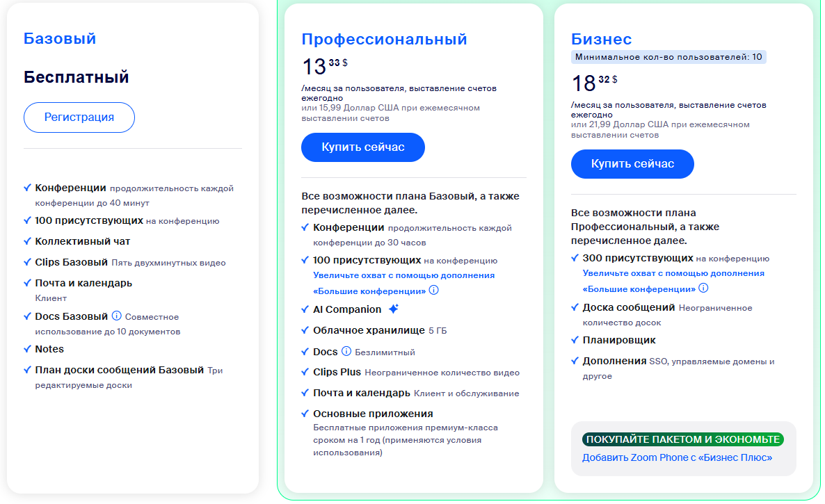Click the Бизнес plan title
This screenshot has height=504, width=825.
(x=601, y=39)
